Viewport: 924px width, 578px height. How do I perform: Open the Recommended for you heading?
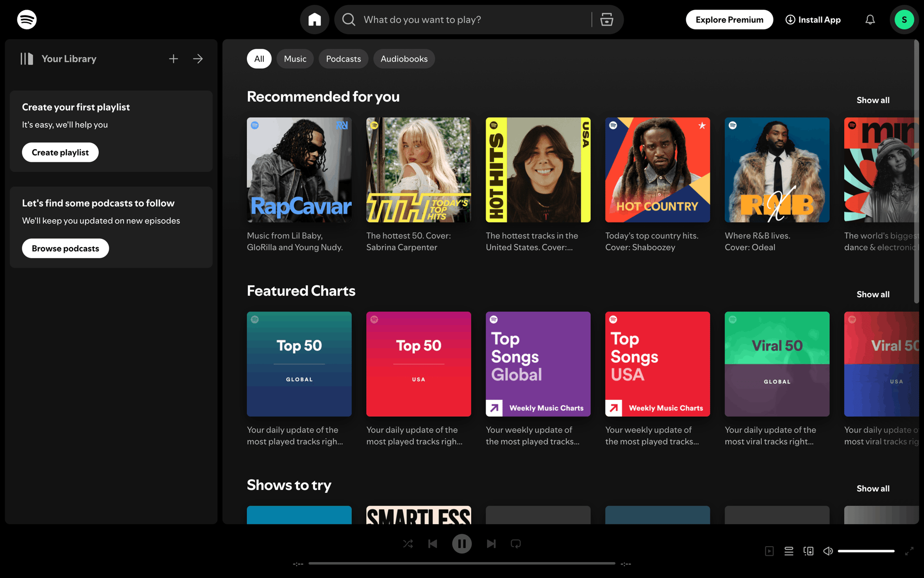coord(323,97)
